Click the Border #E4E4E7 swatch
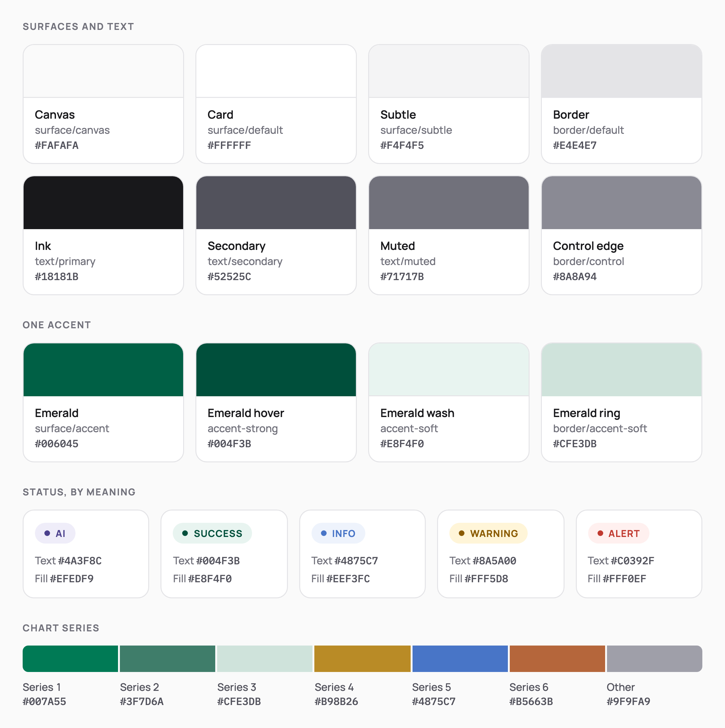 (x=621, y=71)
